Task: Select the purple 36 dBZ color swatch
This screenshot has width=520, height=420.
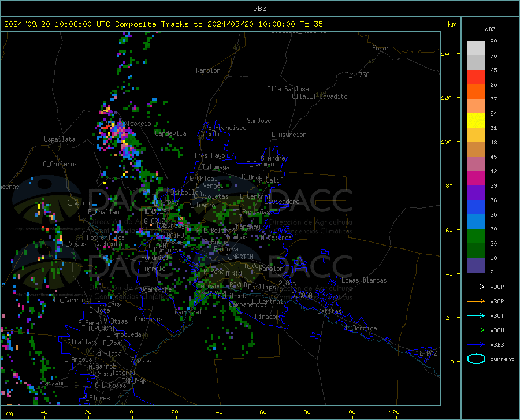Action: point(476,193)
